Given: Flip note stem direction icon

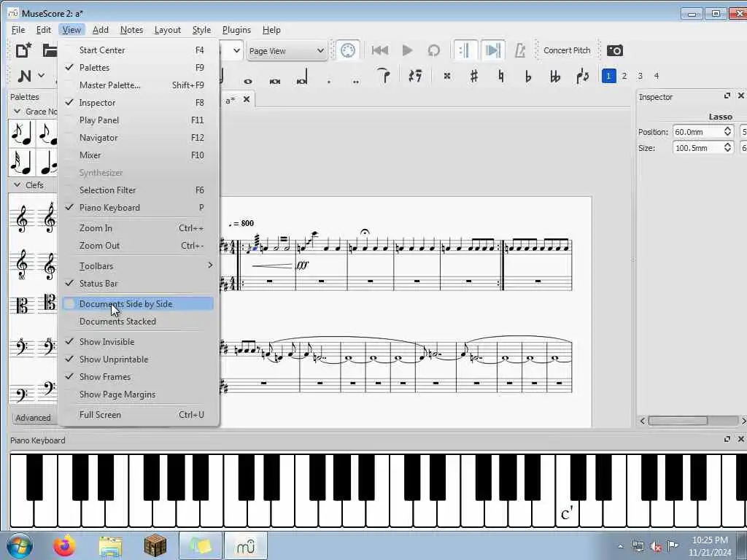Looking at the screenshot, I should tap(582, 76).
